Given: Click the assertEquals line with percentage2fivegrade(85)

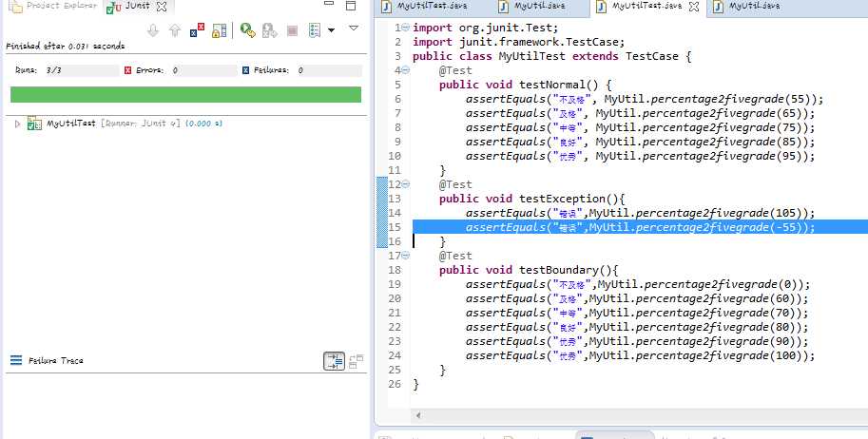Looking at the screenshot, I should pos(641,142).
